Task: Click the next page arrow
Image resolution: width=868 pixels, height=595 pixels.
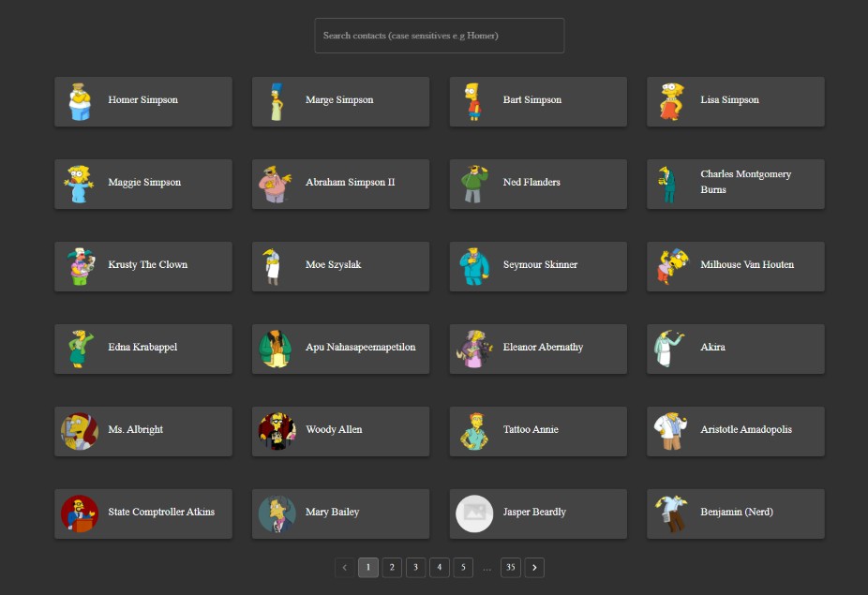Action: click(x=534, y=568)
